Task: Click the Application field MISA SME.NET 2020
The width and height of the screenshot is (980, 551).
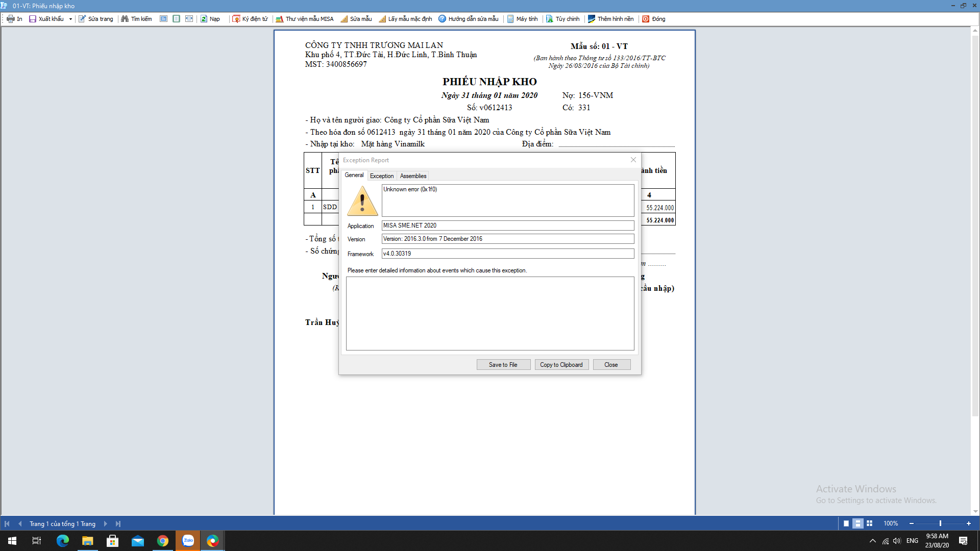Action: 508,226
